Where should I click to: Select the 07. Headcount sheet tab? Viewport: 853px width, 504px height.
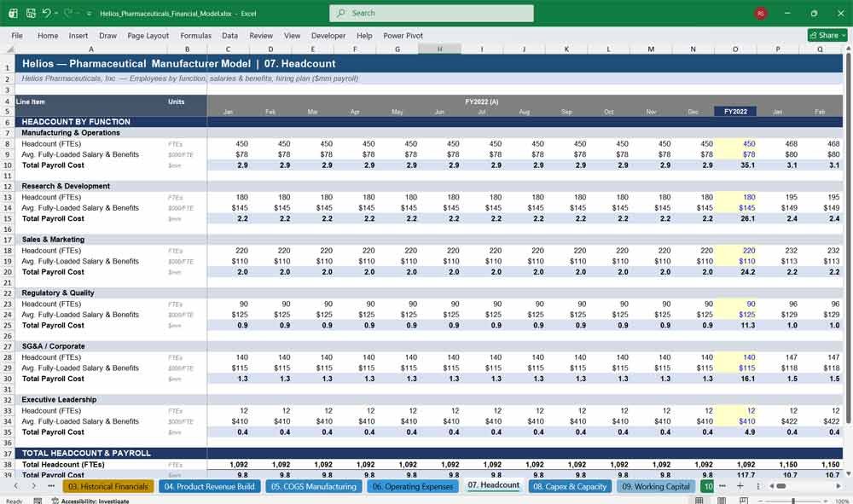pyautogui.click(x=493, y=485)
